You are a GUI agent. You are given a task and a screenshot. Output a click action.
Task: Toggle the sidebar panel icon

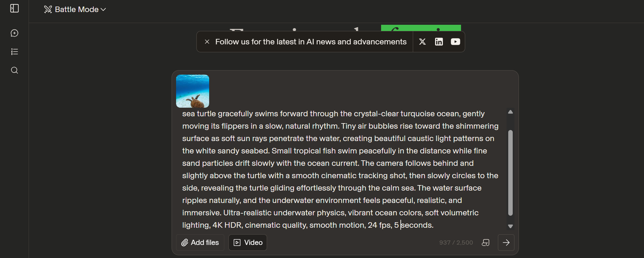tap(14, 8)
